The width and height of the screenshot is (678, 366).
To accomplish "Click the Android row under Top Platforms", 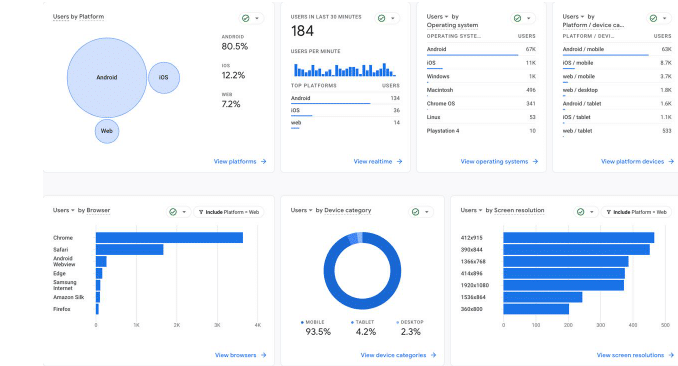I will pyautogui.click(x=345, y=99).
